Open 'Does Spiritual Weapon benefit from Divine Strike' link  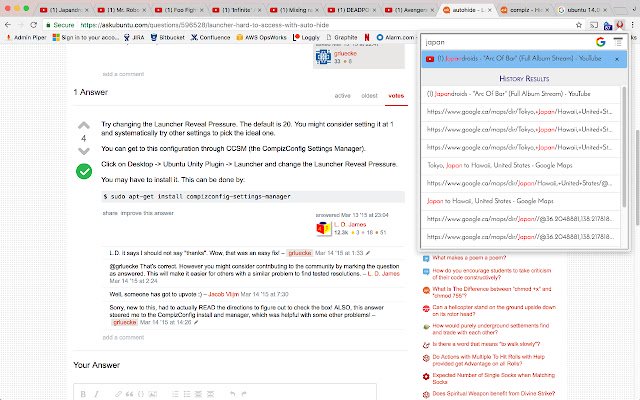tap(493, 394)
